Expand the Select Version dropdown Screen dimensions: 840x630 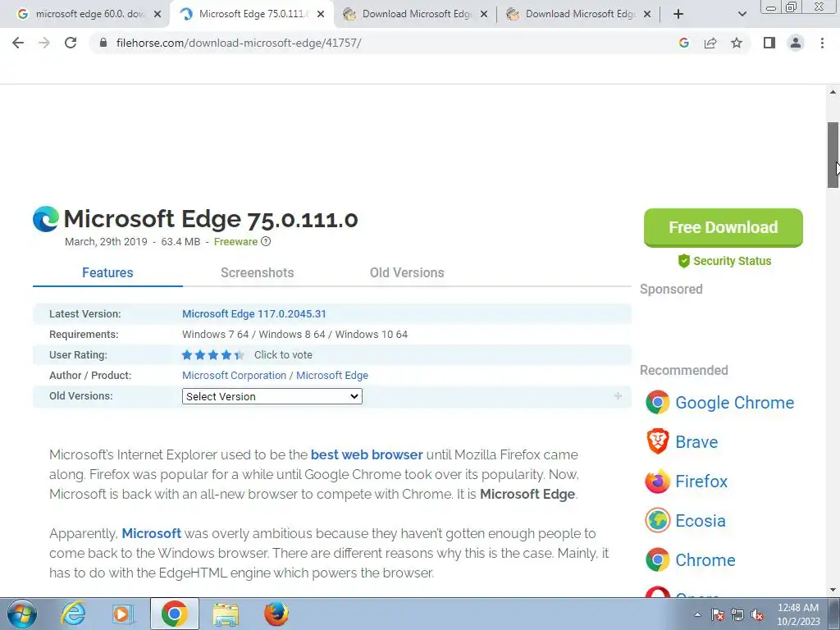[272, 396]
